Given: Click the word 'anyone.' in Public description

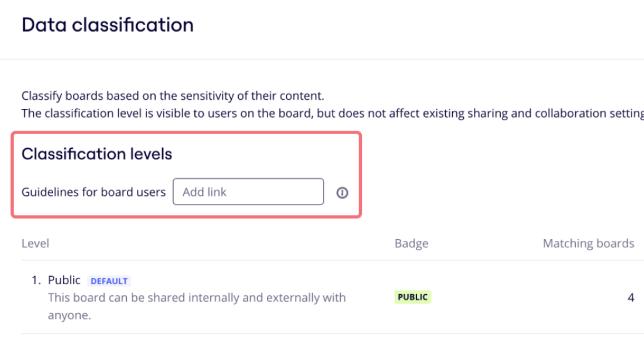Looking at the screenshot, I should click(x=70, y=315).
